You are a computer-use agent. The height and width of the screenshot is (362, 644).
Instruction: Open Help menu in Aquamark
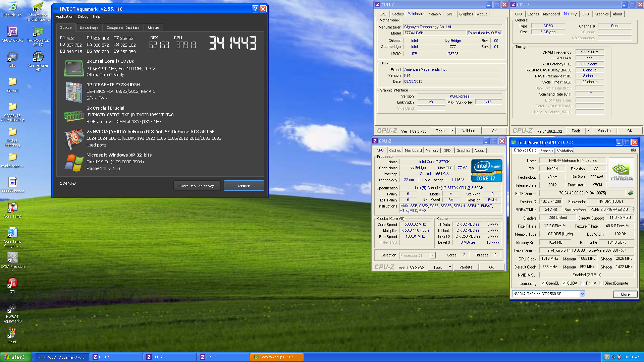(96, 16)
